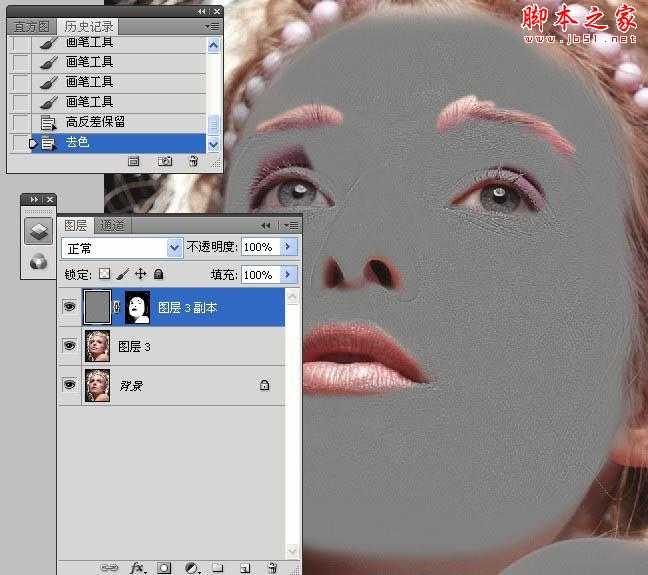The width and height of the screenshot is (648, 575).
Task: Hide the 背景 layer
Action: click(x=69, y=384)
